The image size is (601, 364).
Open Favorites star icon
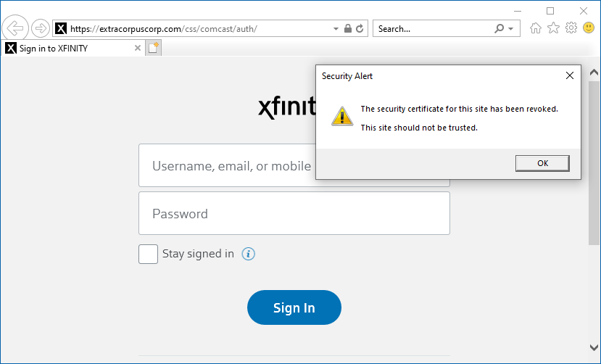[x=553, y=28]
